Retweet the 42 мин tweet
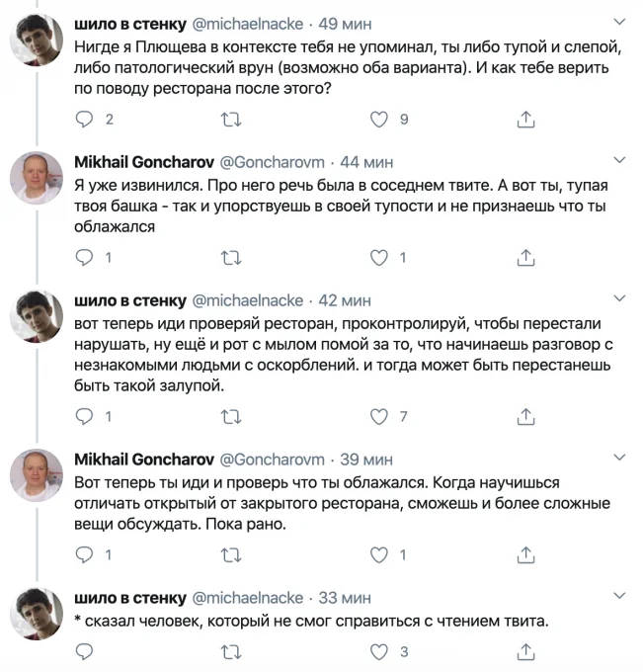This screenshot has width=643, height=672. 231,417
